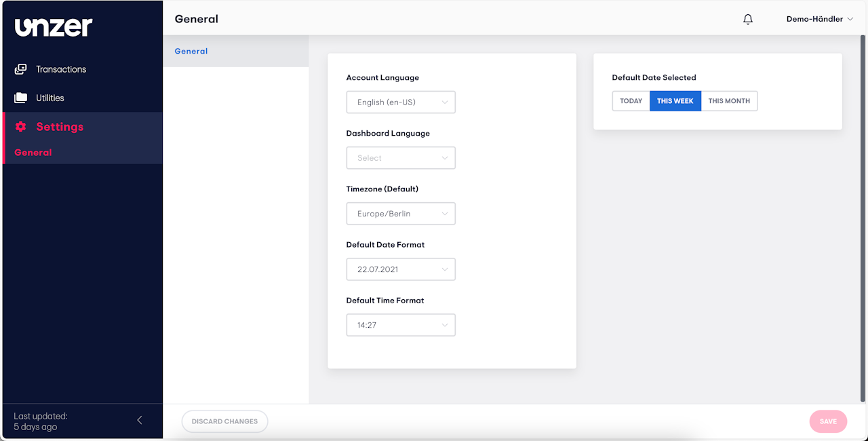Click the Unzer logo
The width and height of the screenshot is (868, 441).
coord(54,26)
